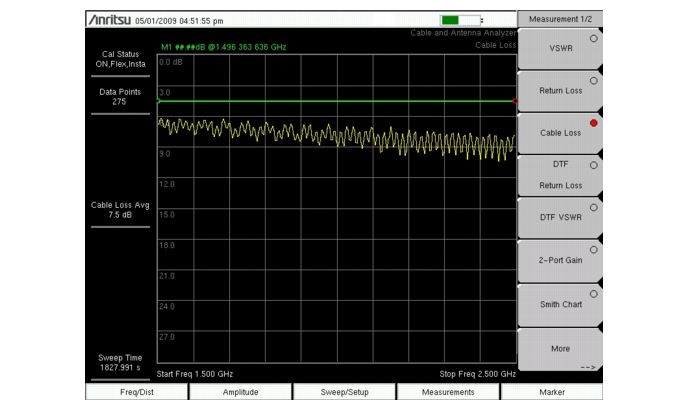Open the Sweep/Setup menu

(x=344, y=392)
